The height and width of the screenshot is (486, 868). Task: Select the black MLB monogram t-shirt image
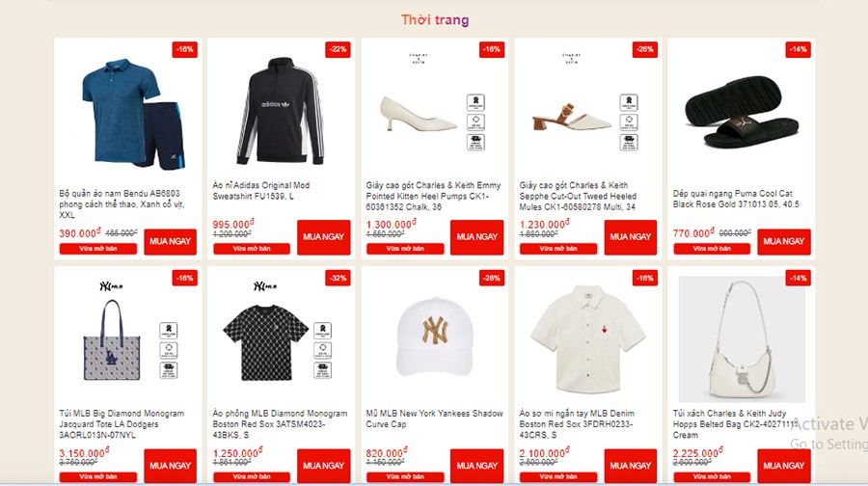(266, 342)
